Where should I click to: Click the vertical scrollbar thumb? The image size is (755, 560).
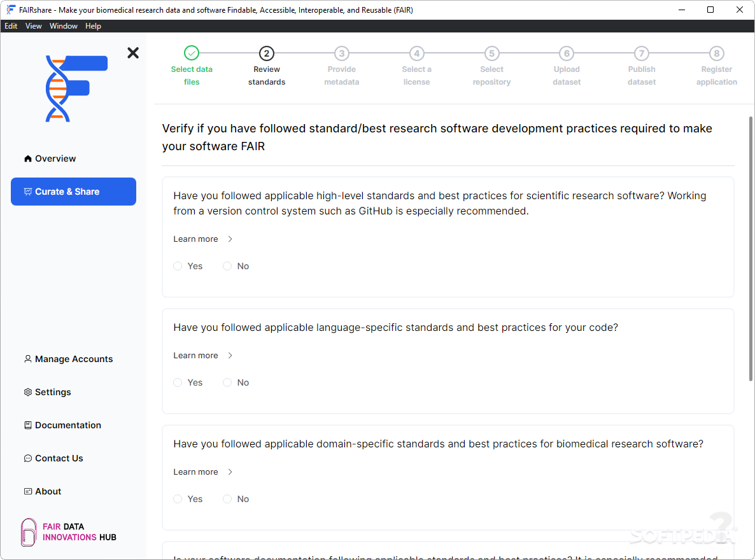[x=751, y=248]
